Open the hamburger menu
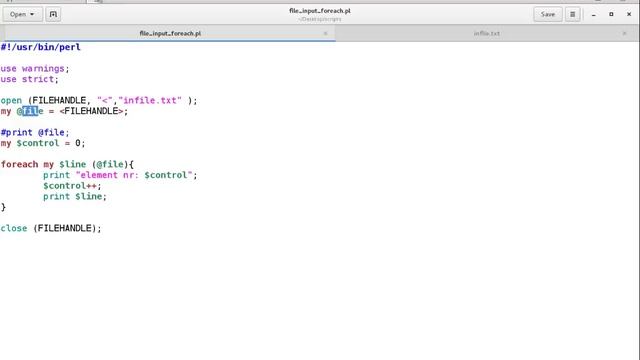Screen dimensions: 640x360 573,14
